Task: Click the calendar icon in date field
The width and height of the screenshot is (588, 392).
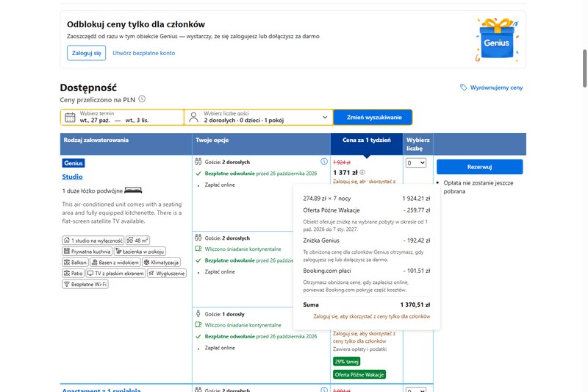Action: (70, 118)
